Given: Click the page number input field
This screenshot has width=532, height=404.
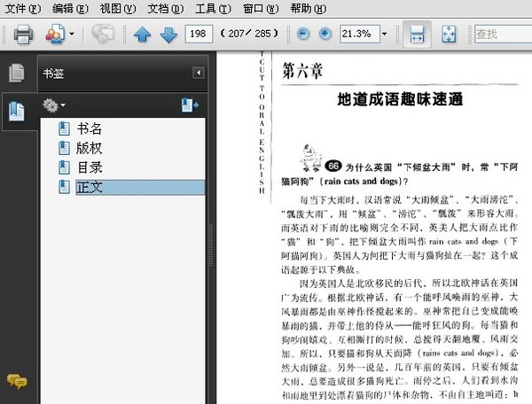Looking at the screenshot, I should (197, 35).
